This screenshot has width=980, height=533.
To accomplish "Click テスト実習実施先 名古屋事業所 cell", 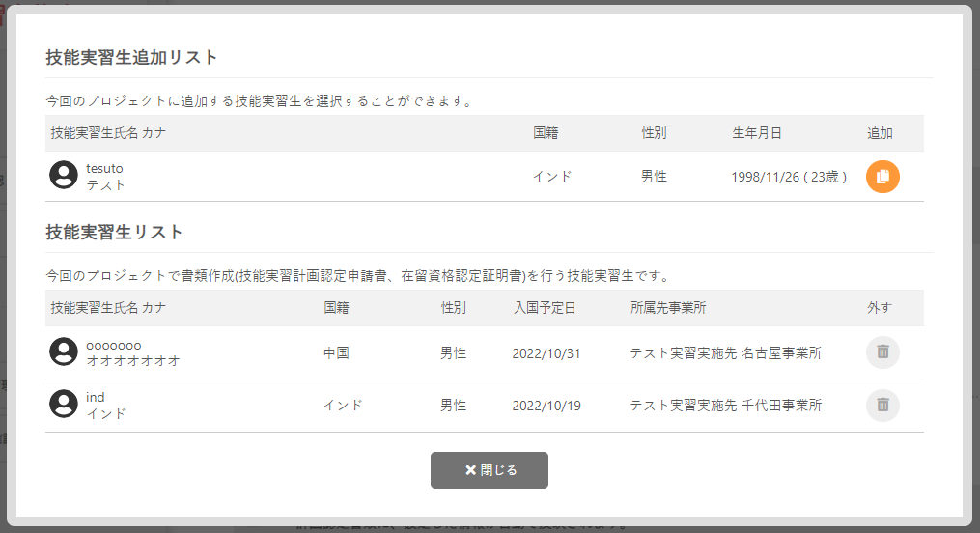I will point(725,353).
